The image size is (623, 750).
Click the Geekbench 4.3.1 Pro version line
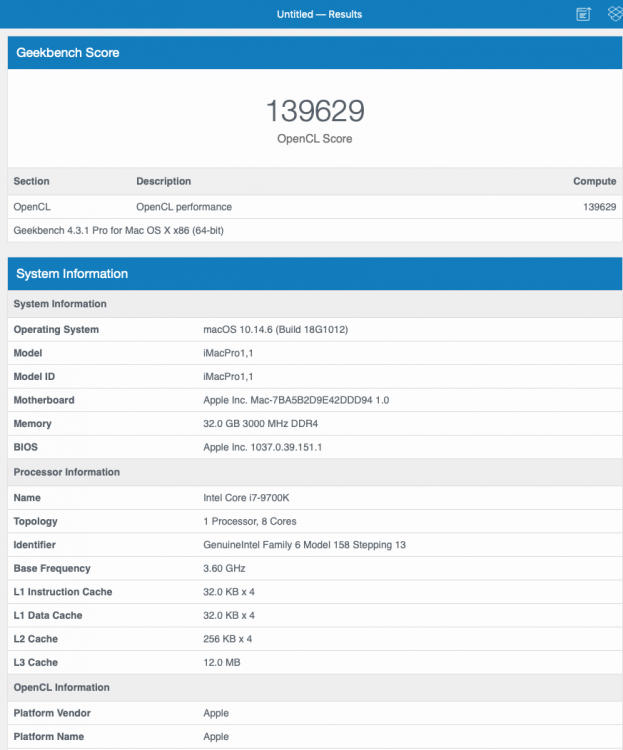(119, 231)
